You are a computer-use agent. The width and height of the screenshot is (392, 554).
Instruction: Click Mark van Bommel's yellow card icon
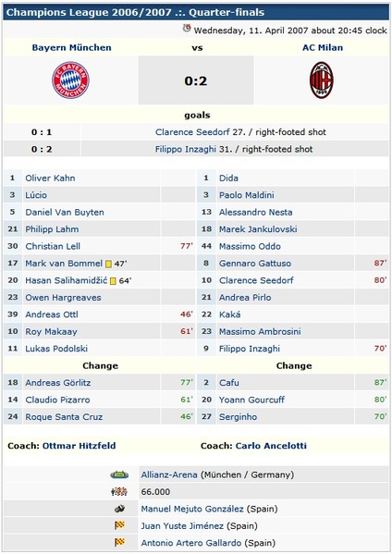coord(108,264)
